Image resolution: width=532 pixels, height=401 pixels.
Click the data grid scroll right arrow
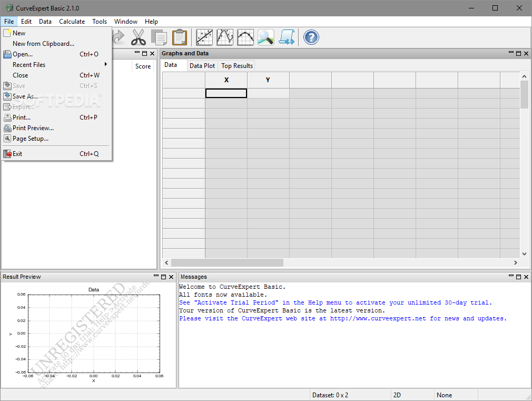(515, 262)
